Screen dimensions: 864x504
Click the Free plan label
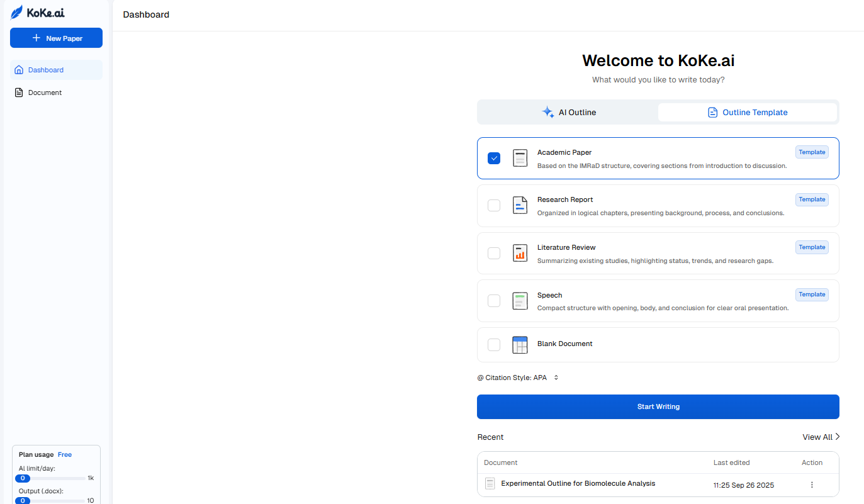(65, 454)
